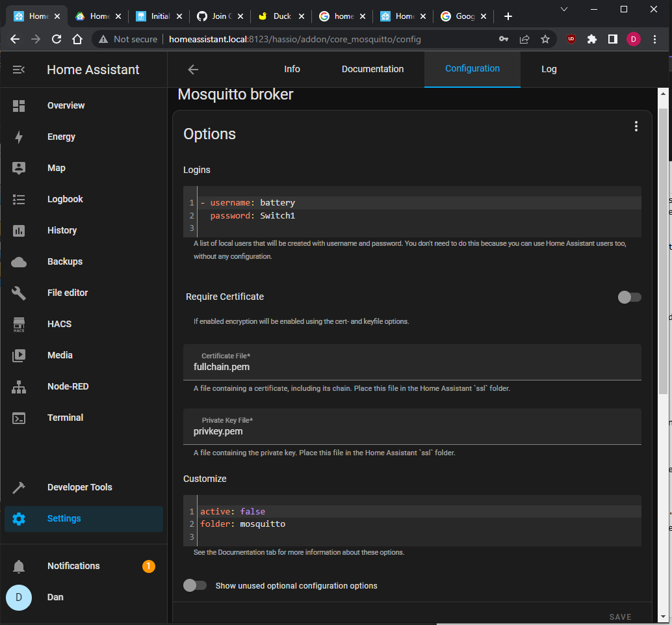Open Overview in sidebar
The height and width of the screenshot is (625, 672).
[x=66, y=105]
